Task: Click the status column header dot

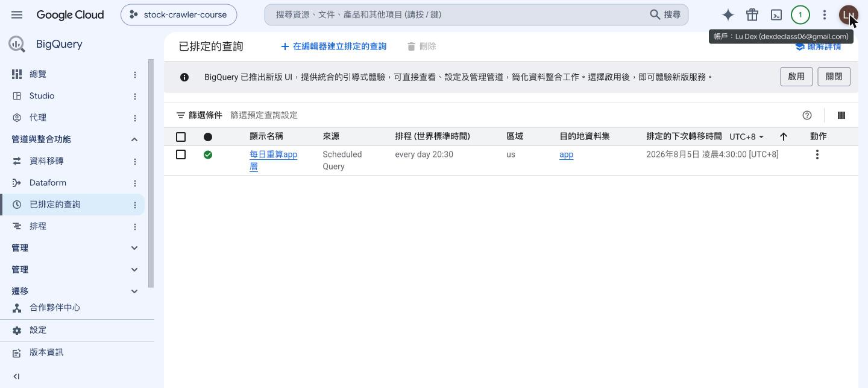Action: tap(208, 137)
